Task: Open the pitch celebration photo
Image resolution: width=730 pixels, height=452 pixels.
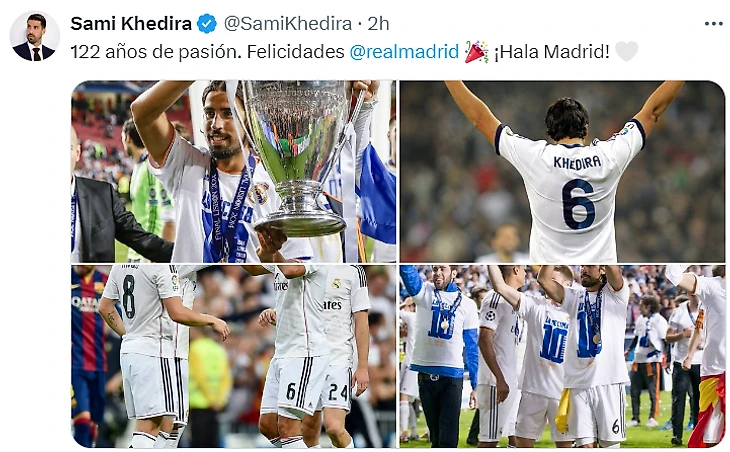Action: point(562,357)
